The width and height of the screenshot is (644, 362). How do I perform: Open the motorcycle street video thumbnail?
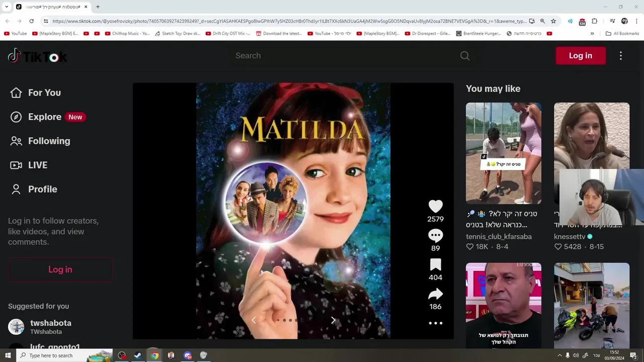pos(592,306)
